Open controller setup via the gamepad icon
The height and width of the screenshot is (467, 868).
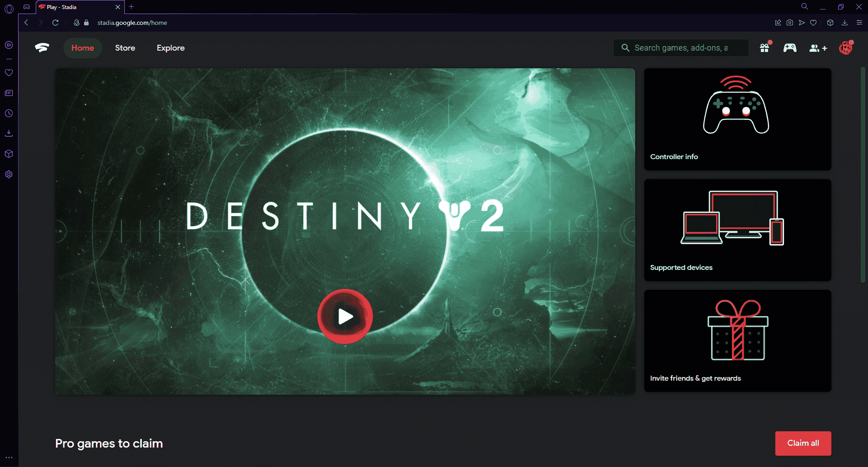click(790, 48)
